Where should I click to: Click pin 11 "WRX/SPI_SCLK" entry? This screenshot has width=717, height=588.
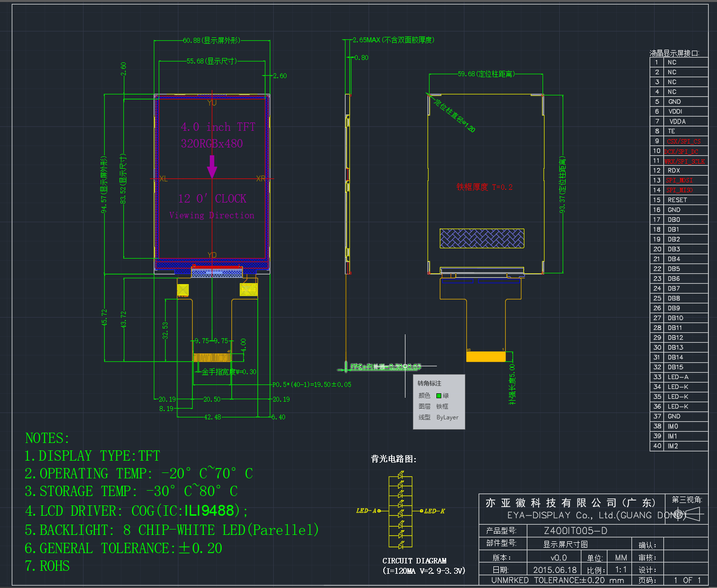[x=685, y=161]
